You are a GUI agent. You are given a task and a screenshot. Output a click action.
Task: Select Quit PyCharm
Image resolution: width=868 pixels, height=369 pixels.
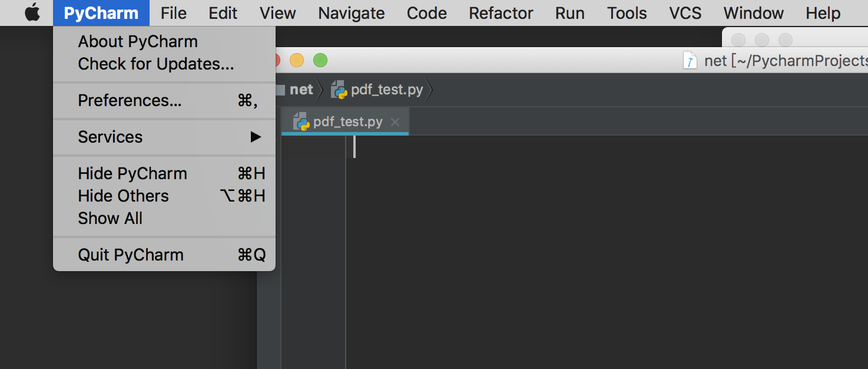point(164,255)
